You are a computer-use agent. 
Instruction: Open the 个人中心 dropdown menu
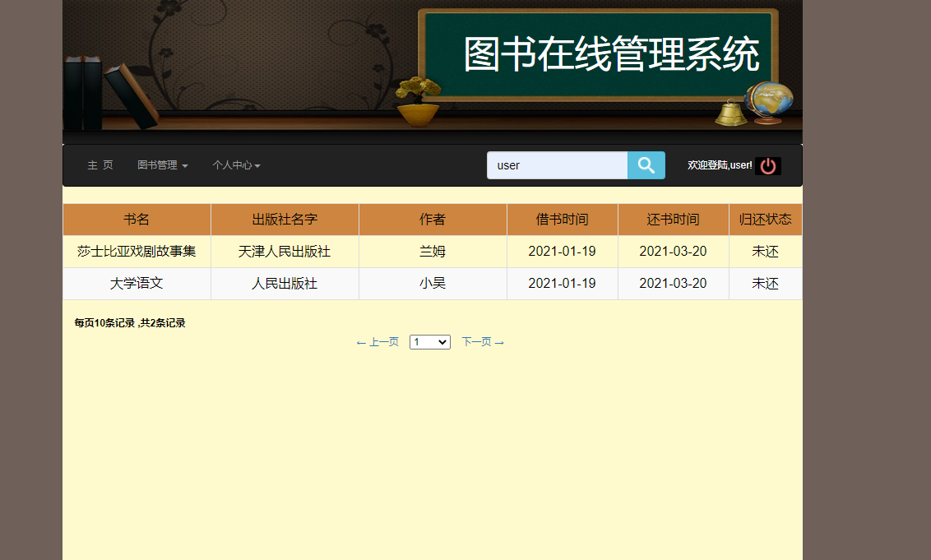coord(236,164)
